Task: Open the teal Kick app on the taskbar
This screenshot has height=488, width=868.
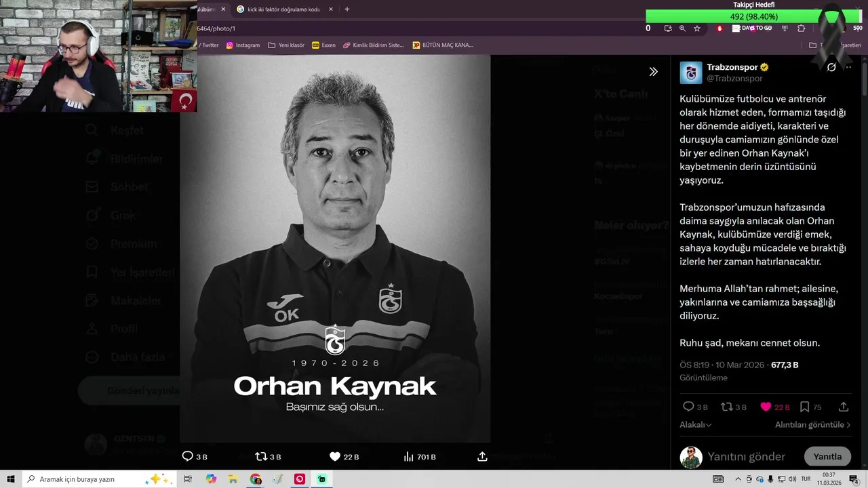Action: pos(321,479)
